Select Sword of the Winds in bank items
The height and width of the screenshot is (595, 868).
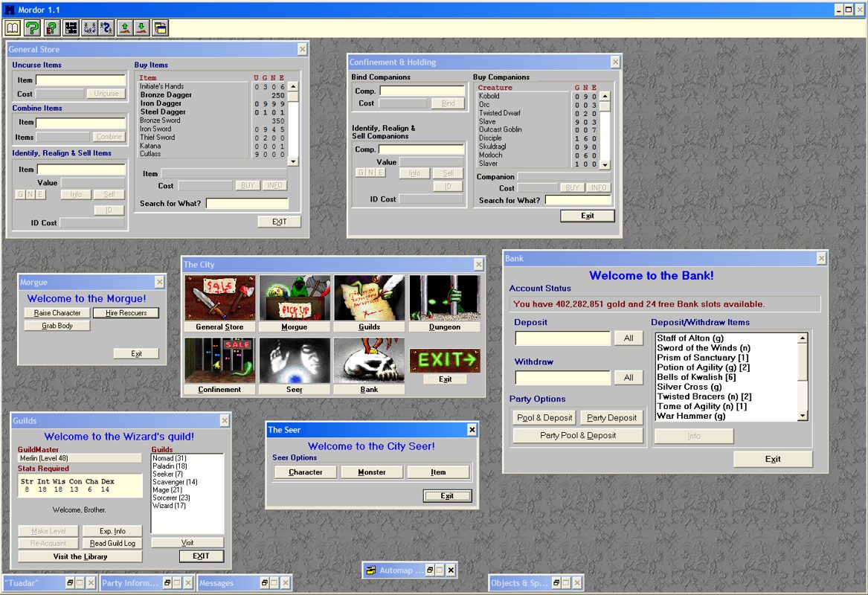pos(703,348)
